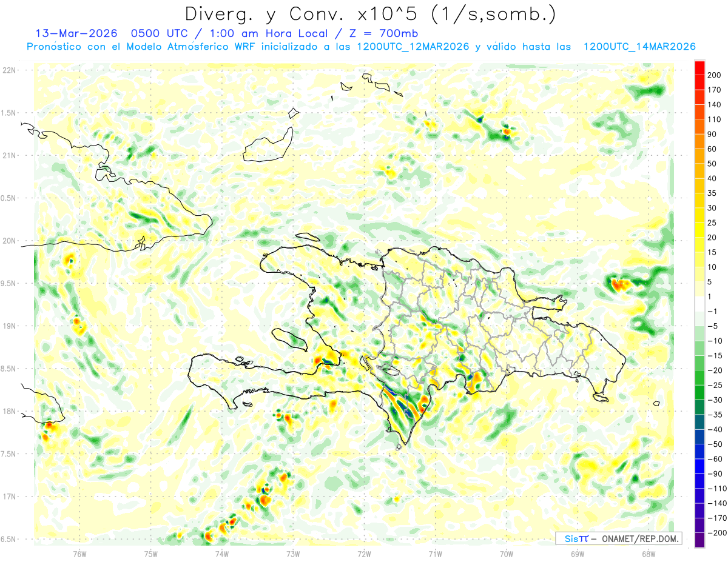The image size is (728, 562).
Task: Select colorbar value 30 (positive)
Action: coord(712,208)
